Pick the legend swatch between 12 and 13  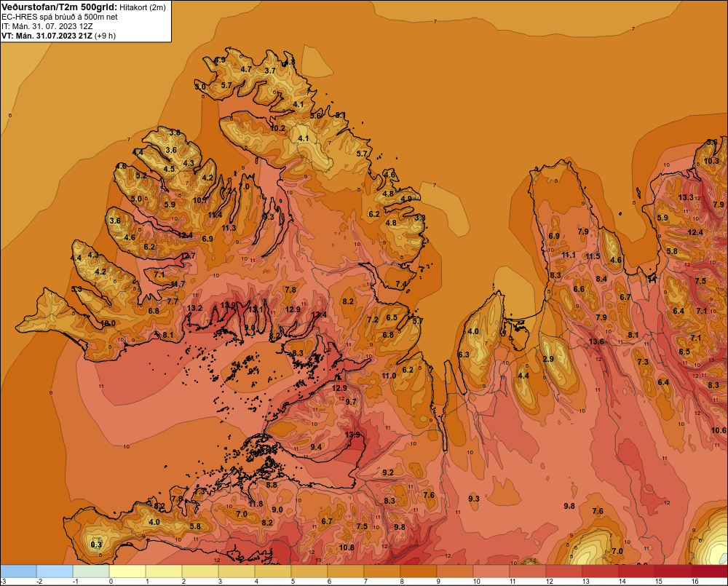tap(564, 571)
